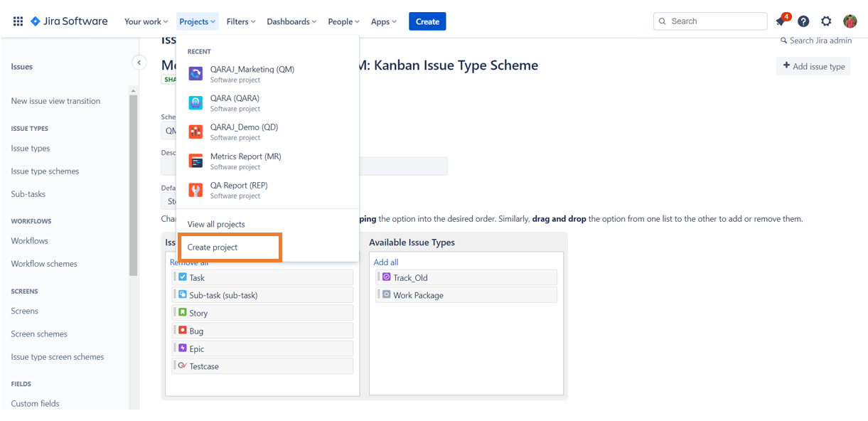The height and width of the screenshot is (421, 868).
Task: Select Metrics Report (MR) from recent projects
Action: click(x=267, y=161)
